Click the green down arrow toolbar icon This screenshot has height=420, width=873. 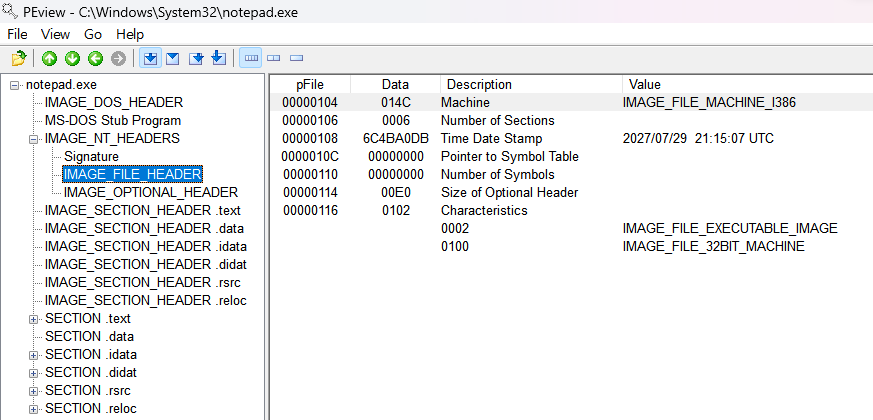(x=72, y=58)
